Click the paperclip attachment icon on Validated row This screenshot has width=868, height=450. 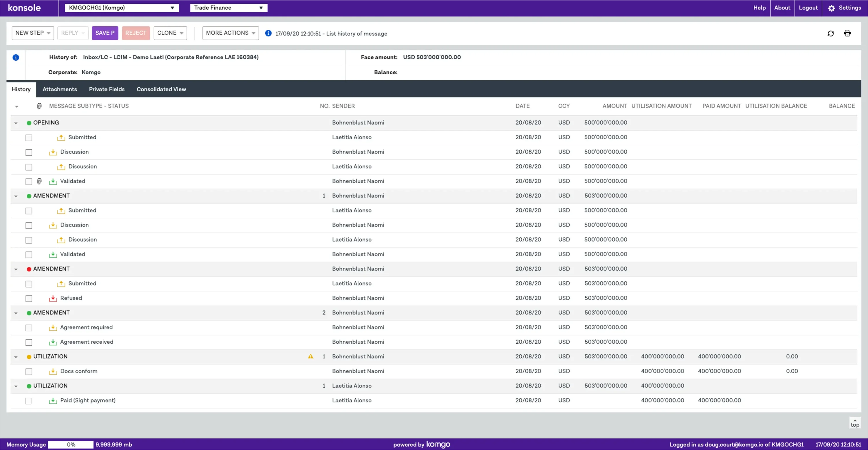pyautogui.click(x=39, y=181)
